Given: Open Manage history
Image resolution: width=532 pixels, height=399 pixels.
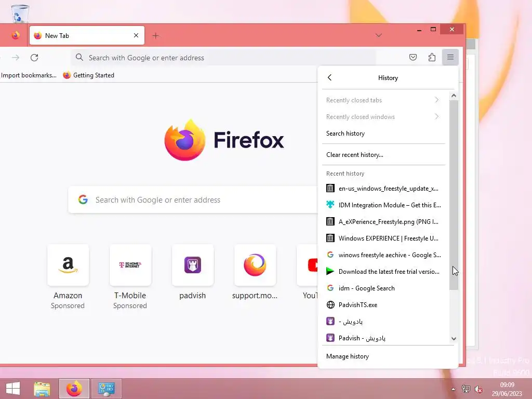Looking at the screenshot, I should 388,356.
